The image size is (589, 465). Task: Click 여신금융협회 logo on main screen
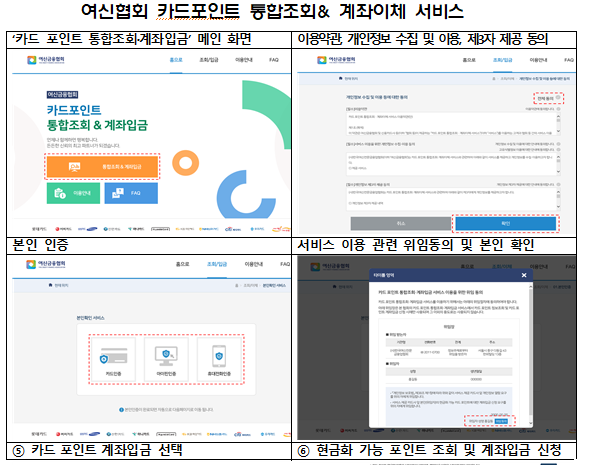(x=45, y=60)
